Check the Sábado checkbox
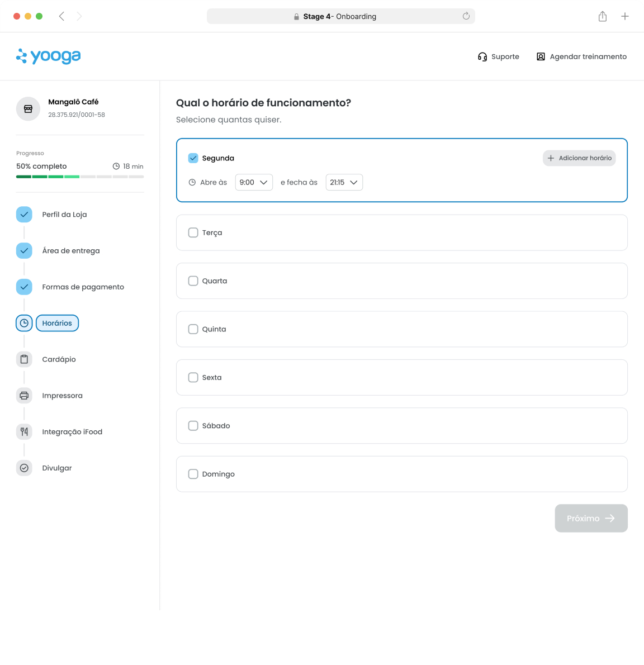Image resolution: width=644 pixels, height=665 pixels. (x=193, y=426)
